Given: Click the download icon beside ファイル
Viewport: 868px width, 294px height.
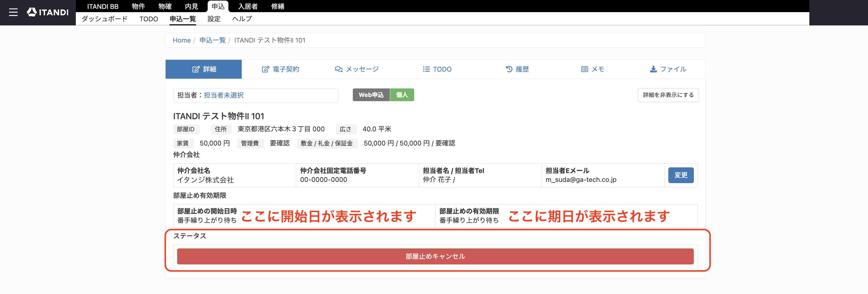Looking at the screenshot, I should tap(653, 69).
